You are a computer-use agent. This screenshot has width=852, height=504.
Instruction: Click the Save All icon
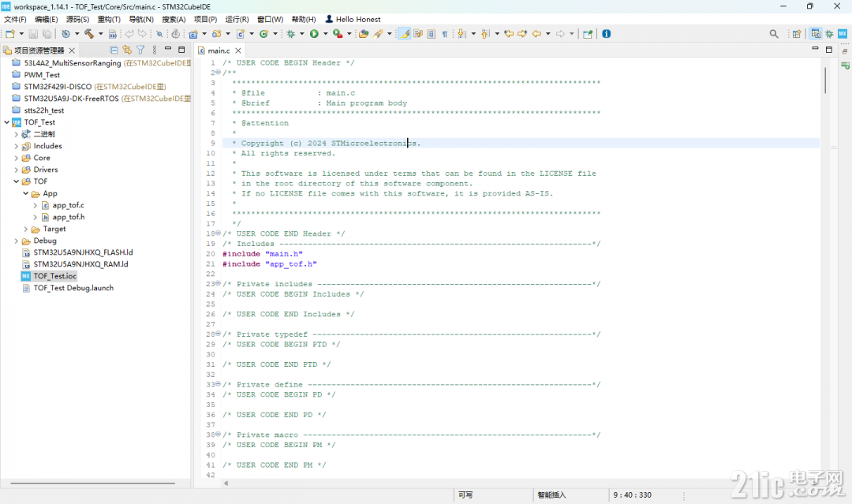(47, 34)
